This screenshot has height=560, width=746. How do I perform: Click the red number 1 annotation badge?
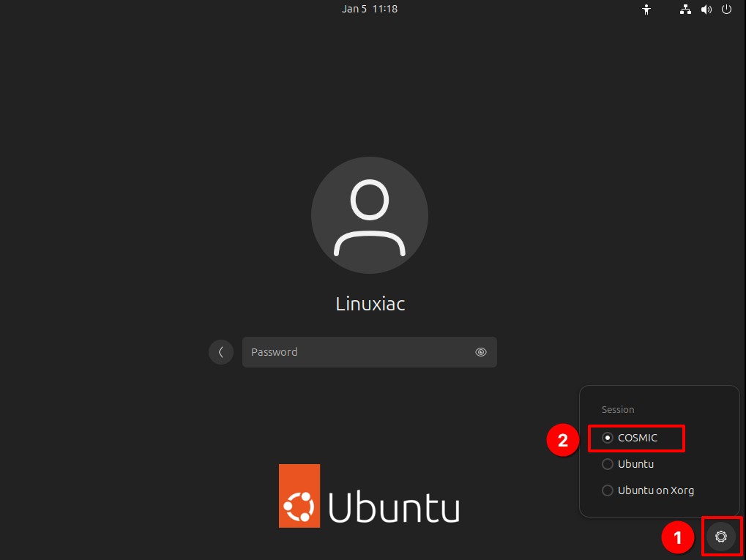click(x=677, y=539)
